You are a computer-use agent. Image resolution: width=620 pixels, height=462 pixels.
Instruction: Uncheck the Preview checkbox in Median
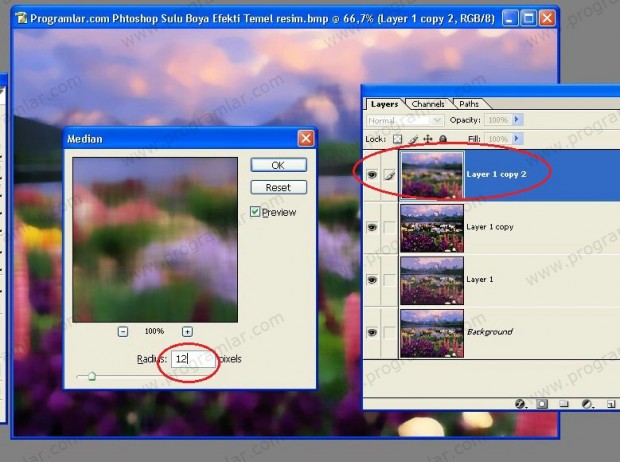pos(255,212)
